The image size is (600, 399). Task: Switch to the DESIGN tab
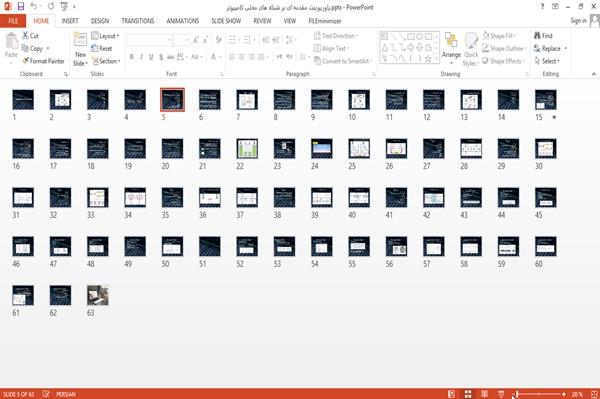(x=100, y=21)
